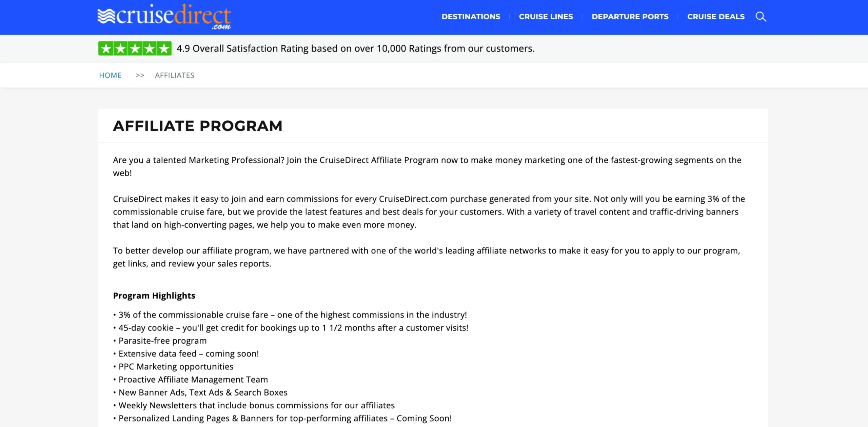Click the 'CruiseDirect makes it easy to join' paragraph
Image resolution: width=868 pixels, height=427 pixels.
coord(429,212)
